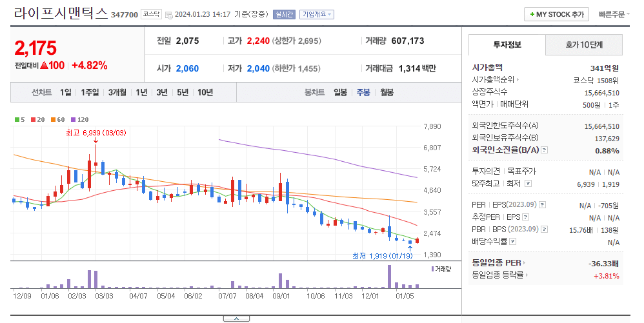Click the PBR value 15.76배
Image resolution: width=644 pixels, height=323 pixels.
click(x=581, y=230)
